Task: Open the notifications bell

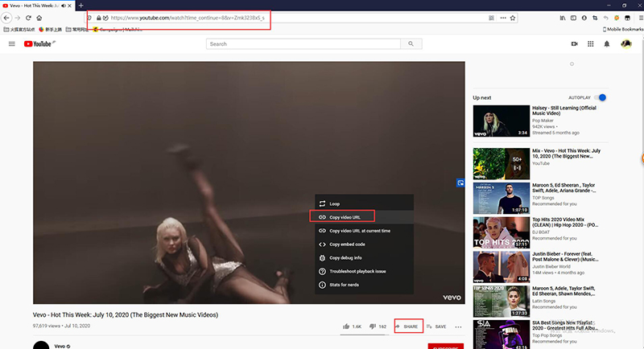Action: point(607,44)
